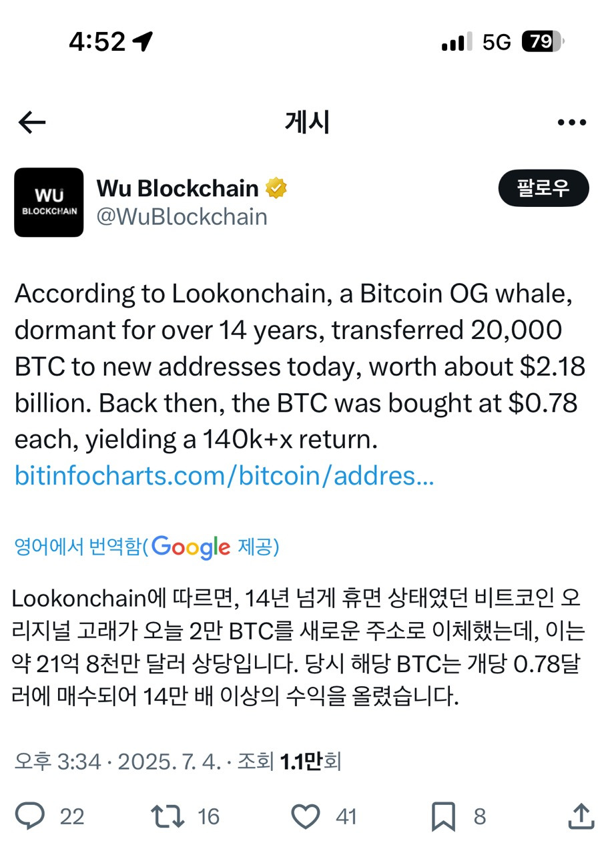Open the reply composer for this post

click(29, 816)
